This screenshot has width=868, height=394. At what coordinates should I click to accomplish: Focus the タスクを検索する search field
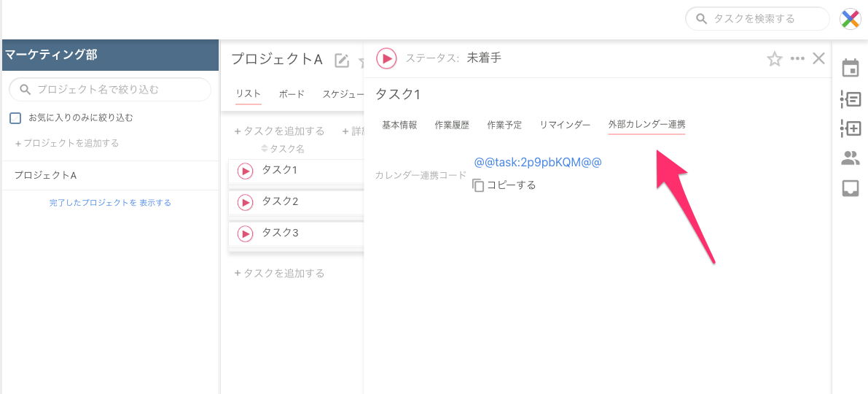(757, 19)
